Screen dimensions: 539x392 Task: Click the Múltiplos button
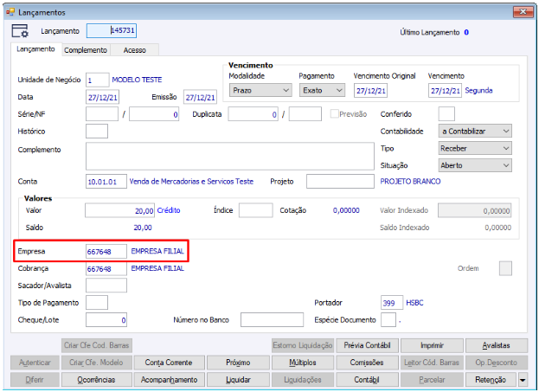click(x=303, y=363)
